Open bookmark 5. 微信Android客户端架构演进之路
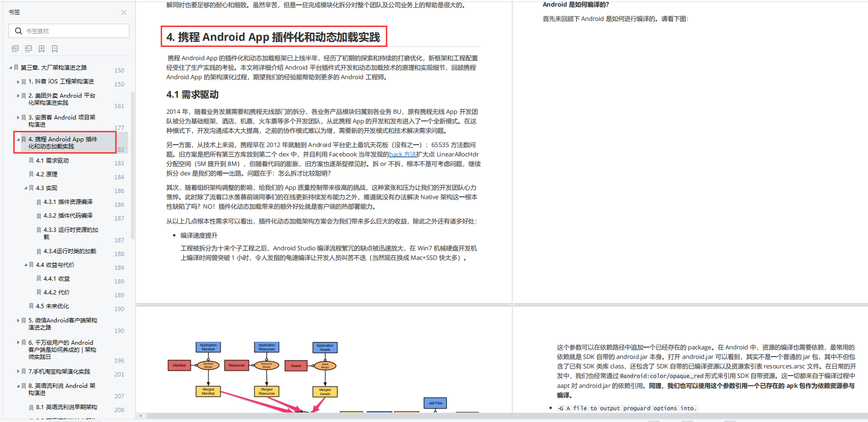 (x=63, y=324)
